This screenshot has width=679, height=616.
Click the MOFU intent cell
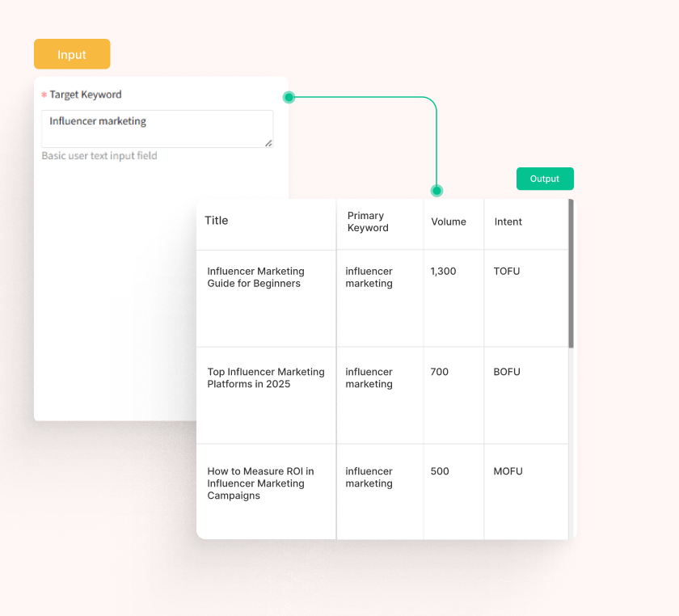(x=526, y=492)
